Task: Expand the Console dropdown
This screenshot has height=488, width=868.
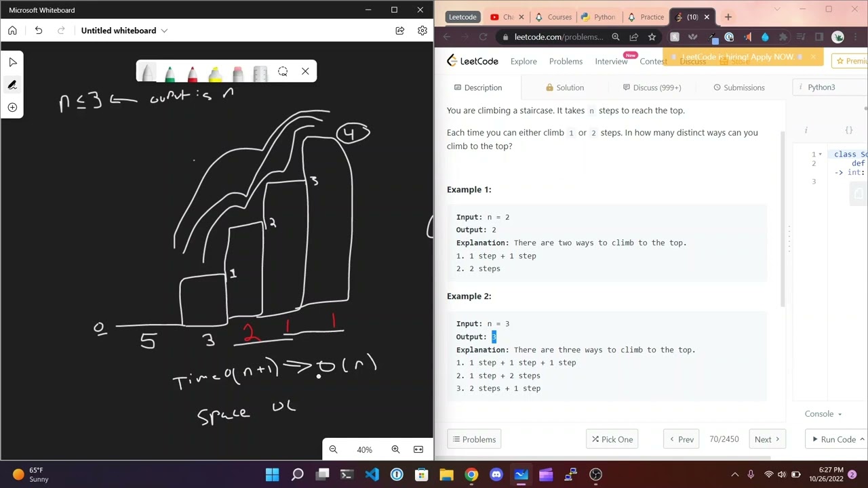Action: (823, 413)
